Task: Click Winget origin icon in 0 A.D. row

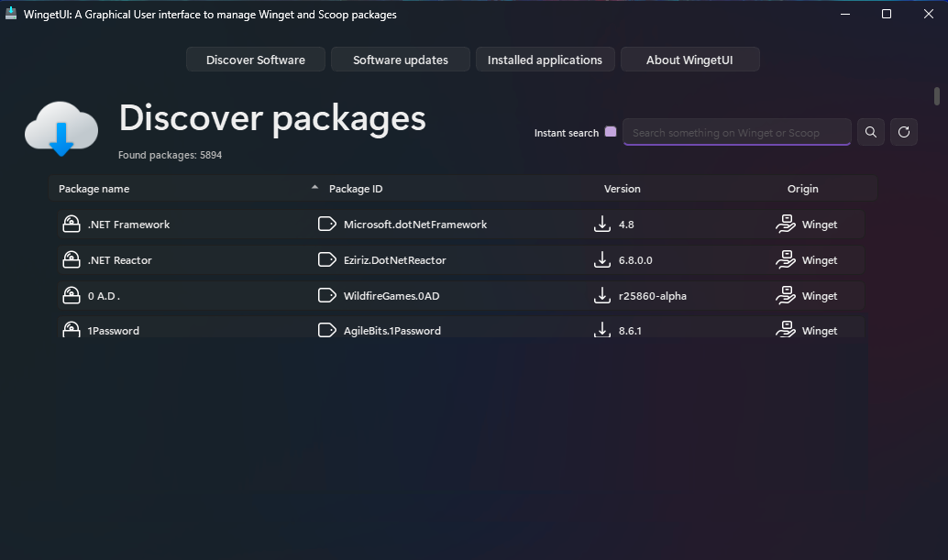Action: coord(786,295)
